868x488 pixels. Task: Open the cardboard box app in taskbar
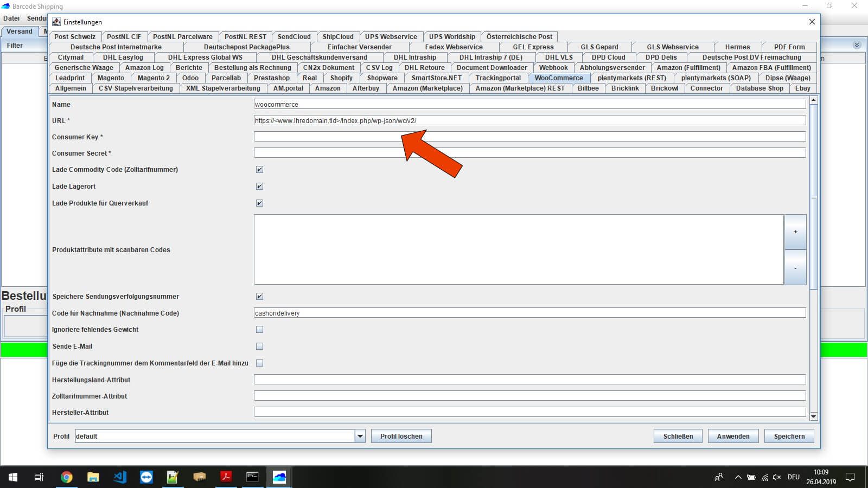click(x=200, y=477)
